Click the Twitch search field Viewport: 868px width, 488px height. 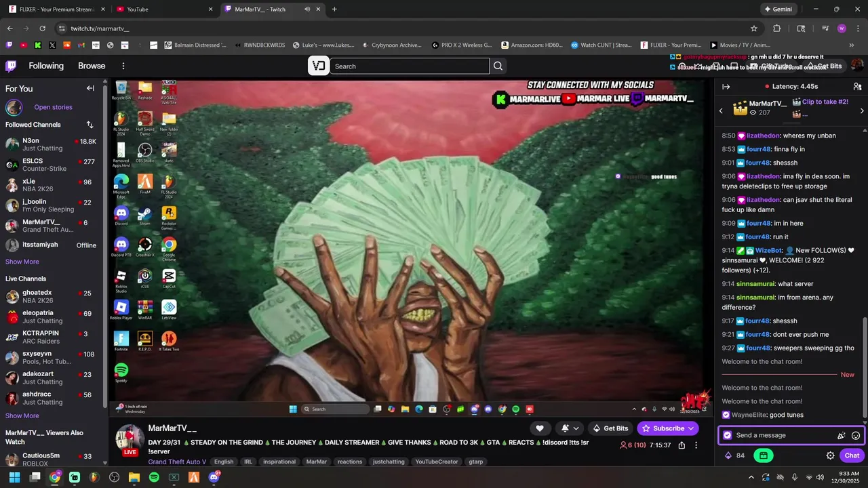pos(410,66)
